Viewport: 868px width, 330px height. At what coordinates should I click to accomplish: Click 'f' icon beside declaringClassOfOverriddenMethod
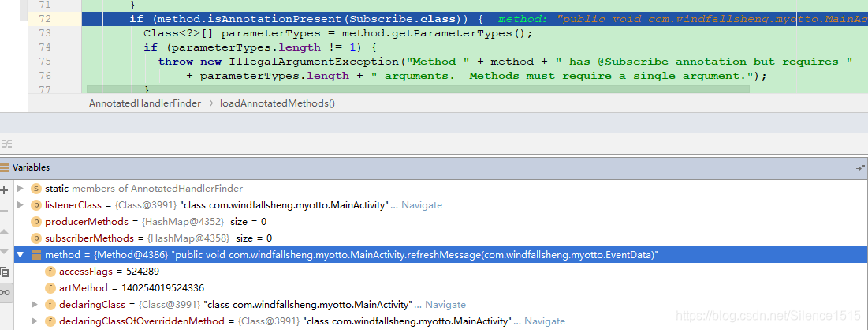point(50,321)
